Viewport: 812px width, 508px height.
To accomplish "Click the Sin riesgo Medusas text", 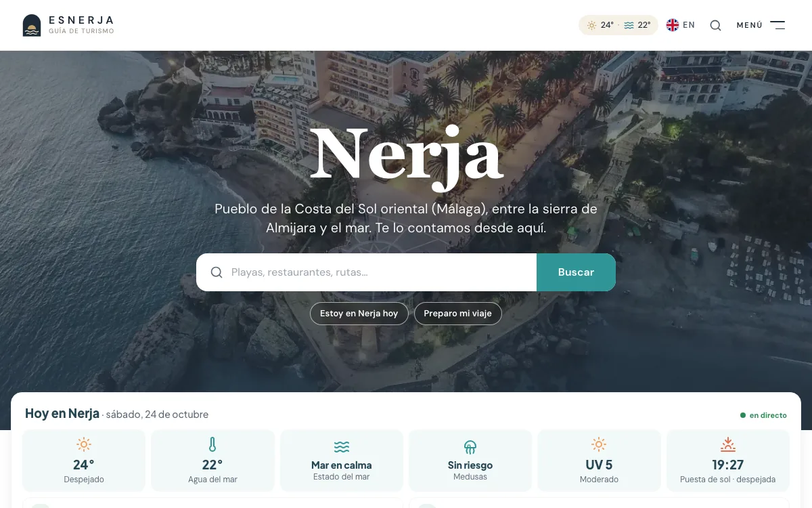I will (x=470, y=465).
